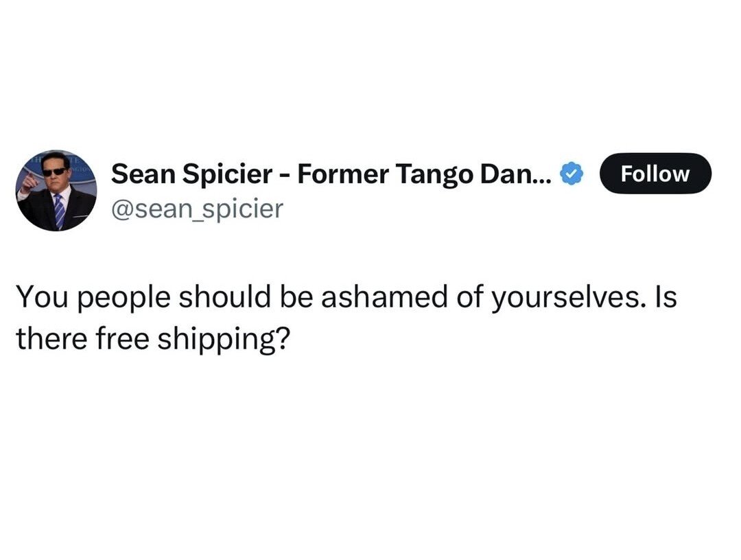Open Sean Spicier's profile avatar
This screenshot has height=560, width=741.
tap(56, 191)
